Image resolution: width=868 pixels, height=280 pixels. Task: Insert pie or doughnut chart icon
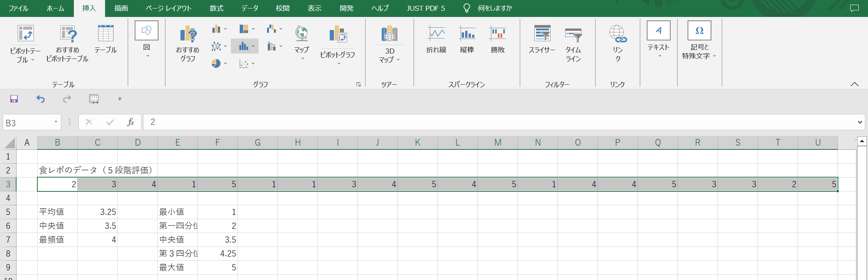tap(216, 63)
